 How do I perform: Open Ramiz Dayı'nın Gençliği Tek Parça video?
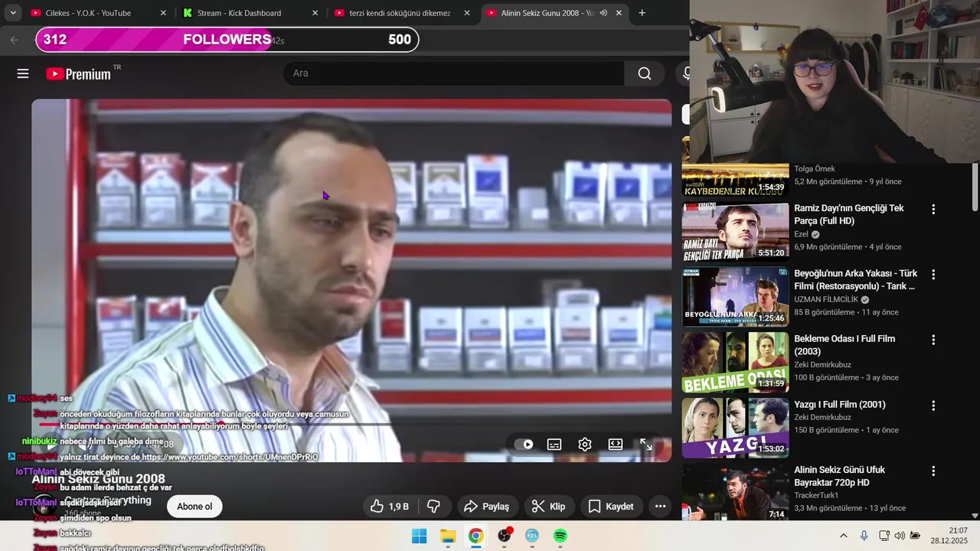(849, 214)
